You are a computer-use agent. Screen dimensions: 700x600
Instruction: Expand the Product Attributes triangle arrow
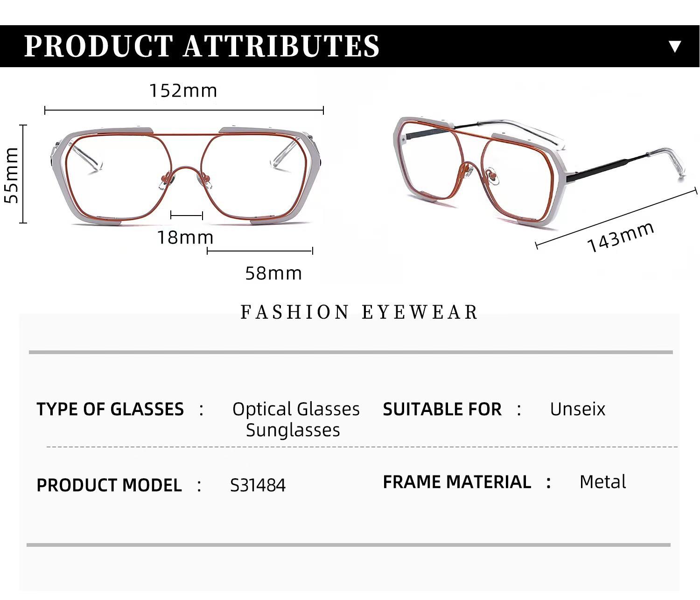pyautogui.click(x=675, y=46)
